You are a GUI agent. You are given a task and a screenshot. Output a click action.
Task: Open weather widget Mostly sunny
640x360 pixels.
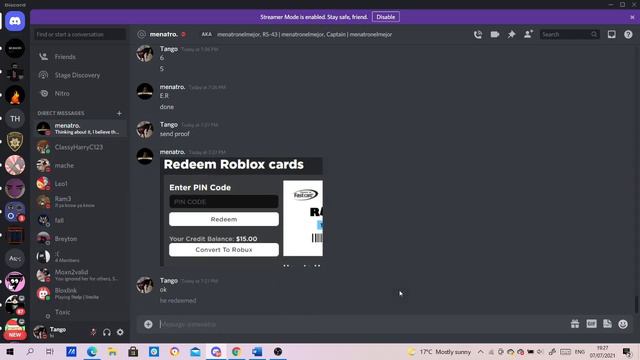click(x=439, y=352)
